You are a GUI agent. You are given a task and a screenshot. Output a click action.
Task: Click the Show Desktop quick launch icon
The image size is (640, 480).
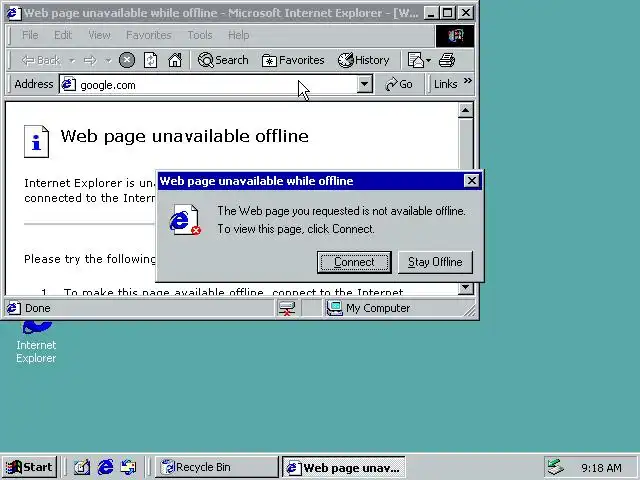(x=82, y=467)
